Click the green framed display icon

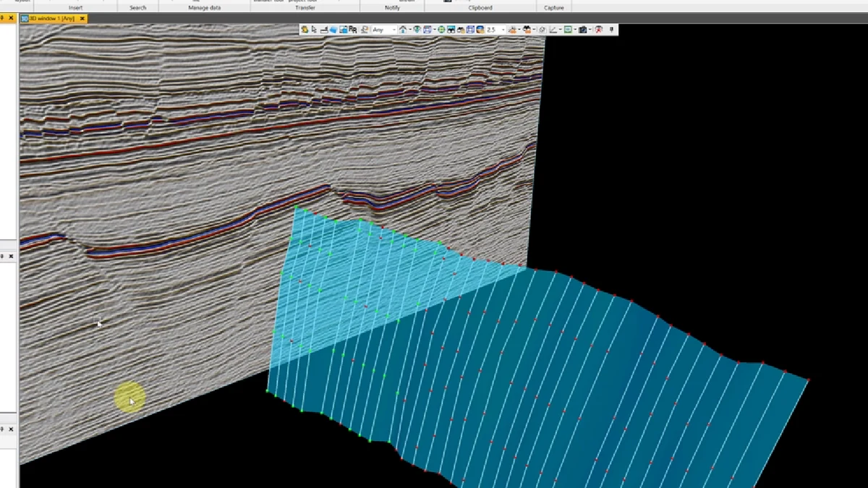pos(566,30)
